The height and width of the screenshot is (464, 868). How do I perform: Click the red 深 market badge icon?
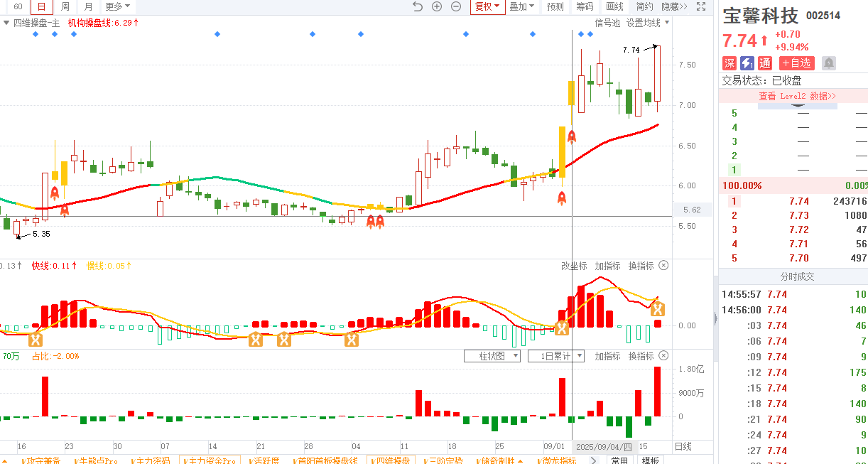pyautogui.click(x=729, y=63)
